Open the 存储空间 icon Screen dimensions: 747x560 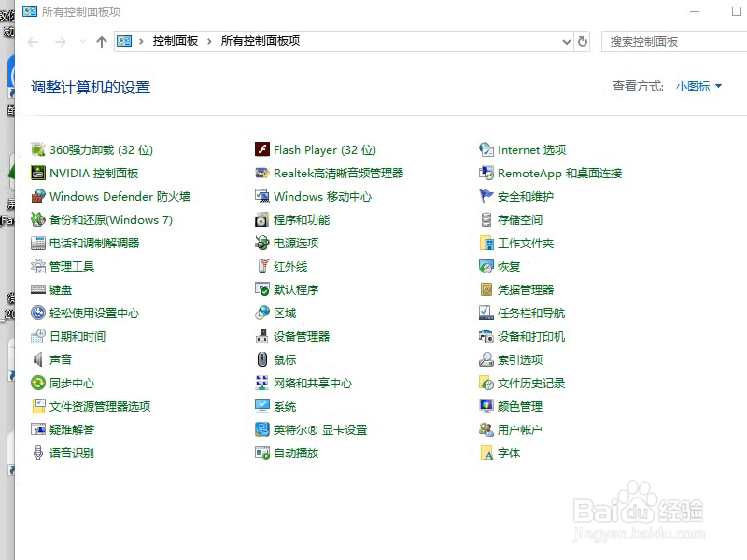486,219
